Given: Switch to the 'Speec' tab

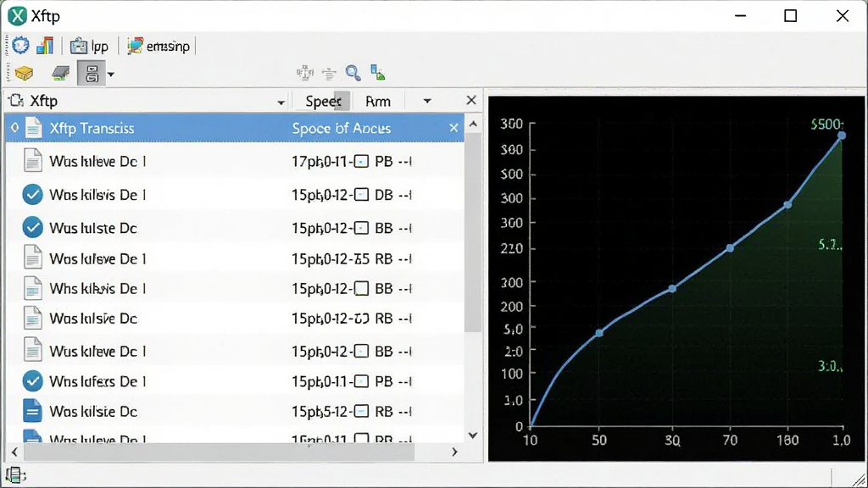Looking at the screenshot, I should click(x=323, y=102).
